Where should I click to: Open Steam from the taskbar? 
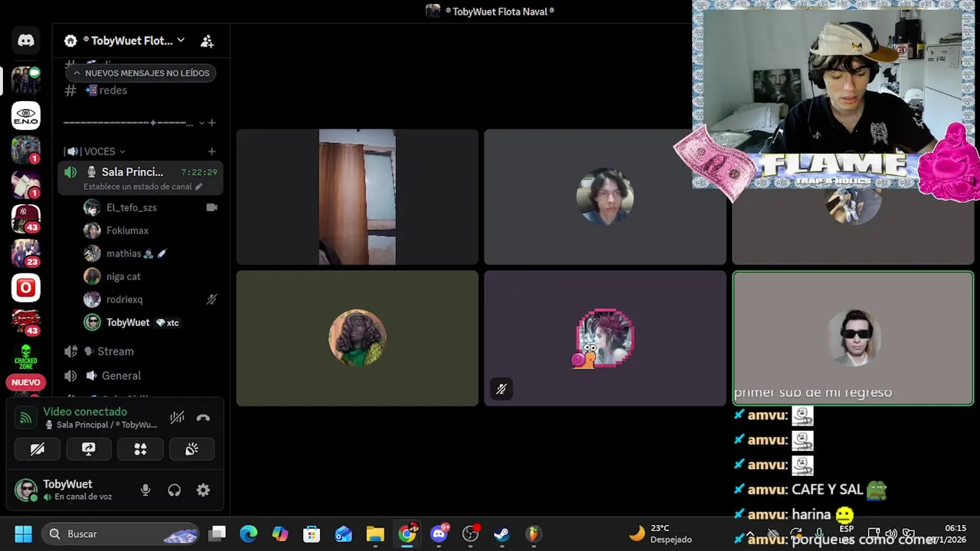click(x=501, y=533)
